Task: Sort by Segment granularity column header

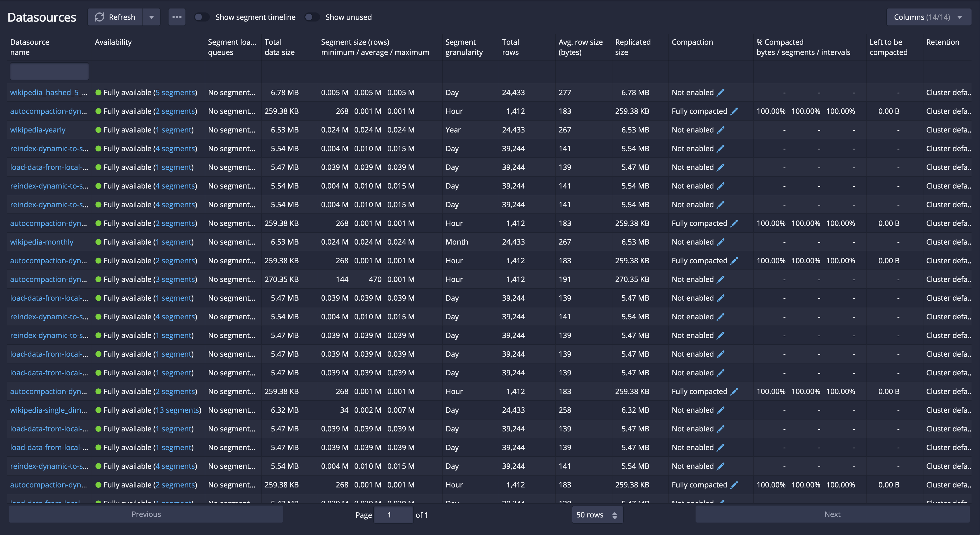Action: pyautogui.click(x=464, y=47)
